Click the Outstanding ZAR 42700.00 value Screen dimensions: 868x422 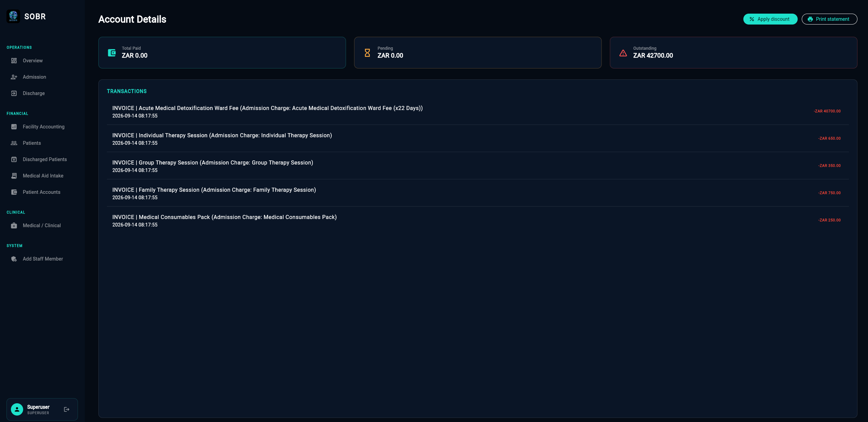coord(653,56)
